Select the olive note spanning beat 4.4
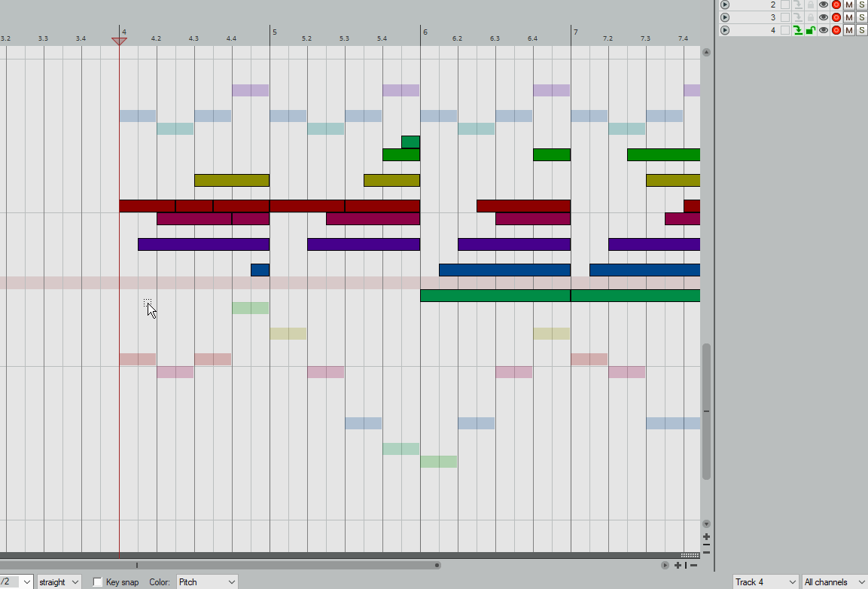Screen dimensions: 868x589 pos(232,180)
